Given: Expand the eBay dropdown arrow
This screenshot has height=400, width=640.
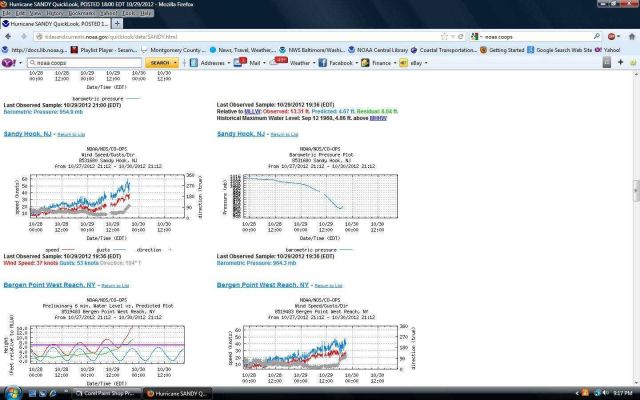Looking at the screenshot, I should 426,63.
